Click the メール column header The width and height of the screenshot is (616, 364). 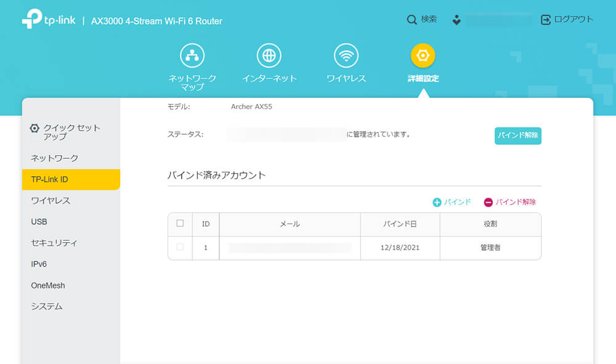point(290,224)
